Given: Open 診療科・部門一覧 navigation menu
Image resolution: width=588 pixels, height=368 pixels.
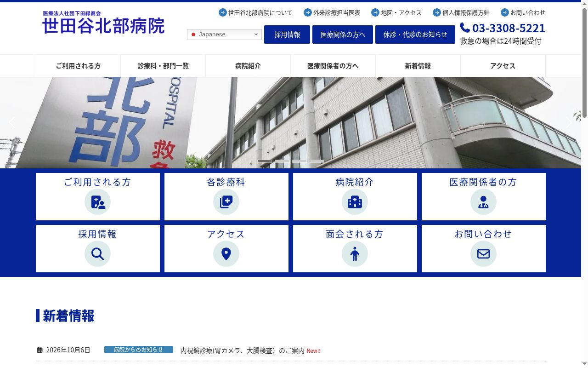Looking at the screenshot, I should (x=163, y=66).
